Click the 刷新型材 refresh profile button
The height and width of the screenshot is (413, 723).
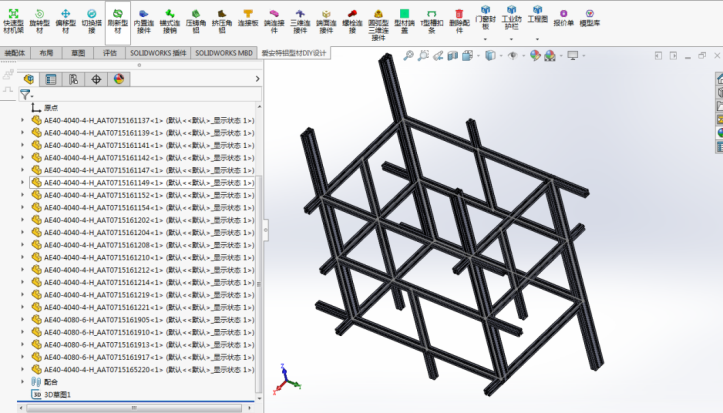pos(118,21)
